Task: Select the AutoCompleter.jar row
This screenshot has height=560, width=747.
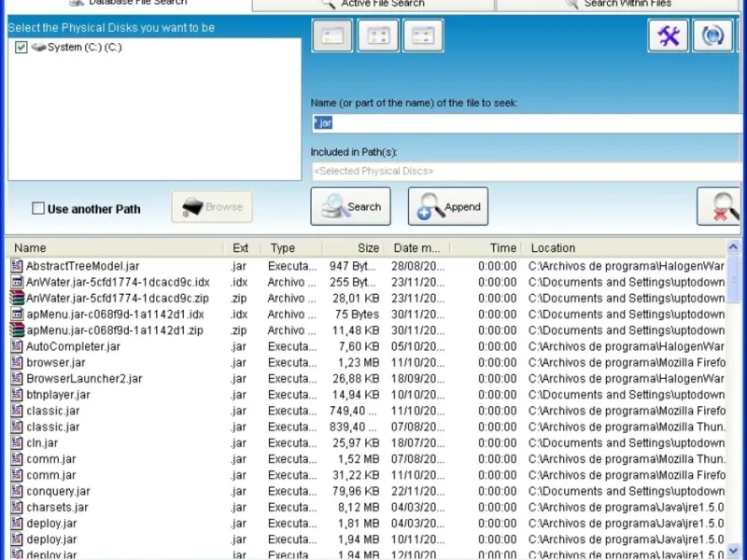Action: coord(367,346)
